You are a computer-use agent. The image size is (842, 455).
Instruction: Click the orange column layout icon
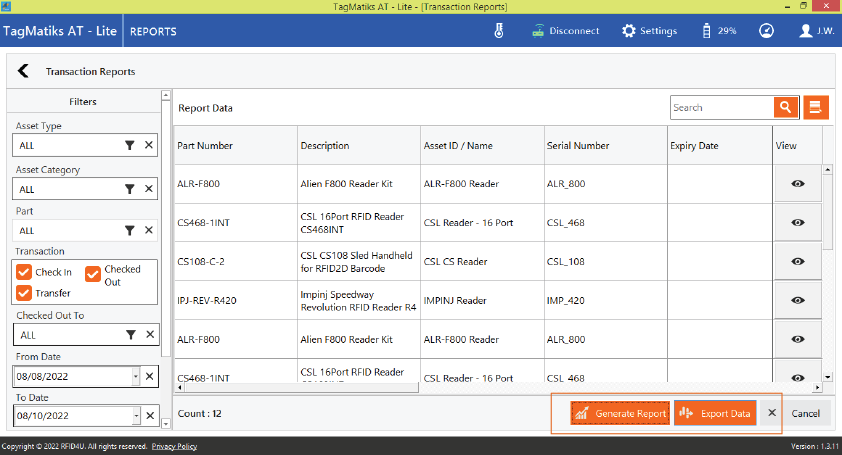click(x=816, y=108)
